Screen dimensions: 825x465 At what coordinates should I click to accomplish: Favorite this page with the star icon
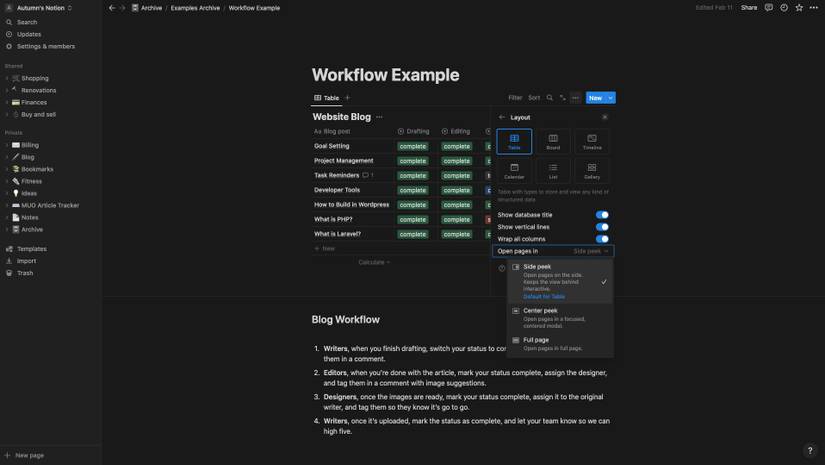coord(798,8)
